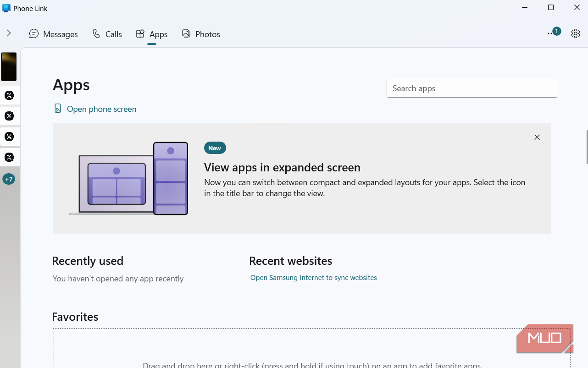This screenshot has height=368, width=588.
Task: Open Samsung Internet to sync websites
Action: pos(314,278)
